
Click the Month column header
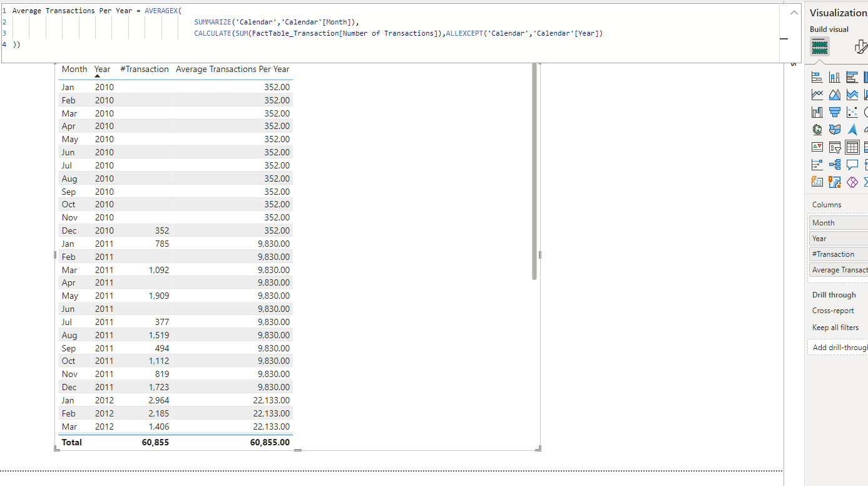point(74,69)
